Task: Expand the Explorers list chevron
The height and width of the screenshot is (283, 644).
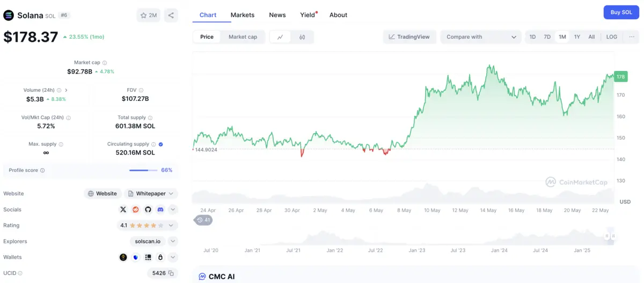Action: click(x=173, y=242)
